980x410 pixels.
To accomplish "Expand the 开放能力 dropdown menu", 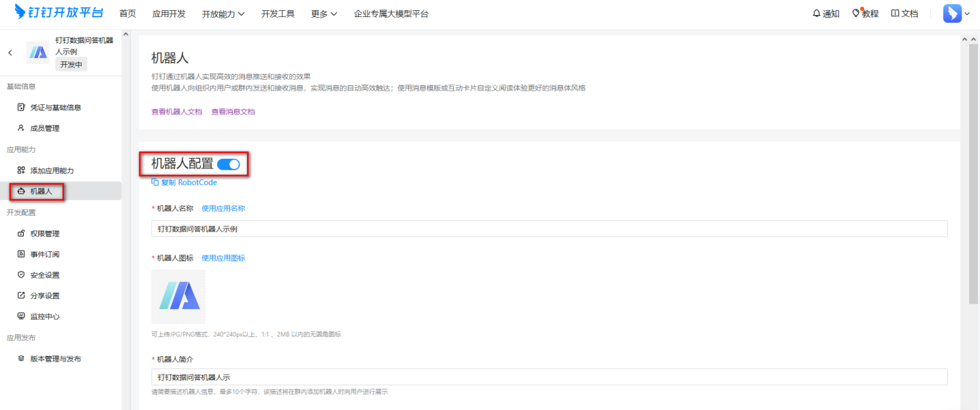I will pos(223,14).
